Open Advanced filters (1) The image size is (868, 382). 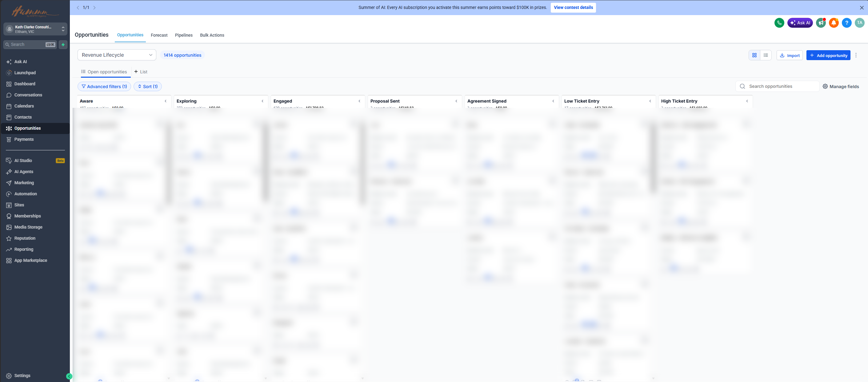click(104, 87)
